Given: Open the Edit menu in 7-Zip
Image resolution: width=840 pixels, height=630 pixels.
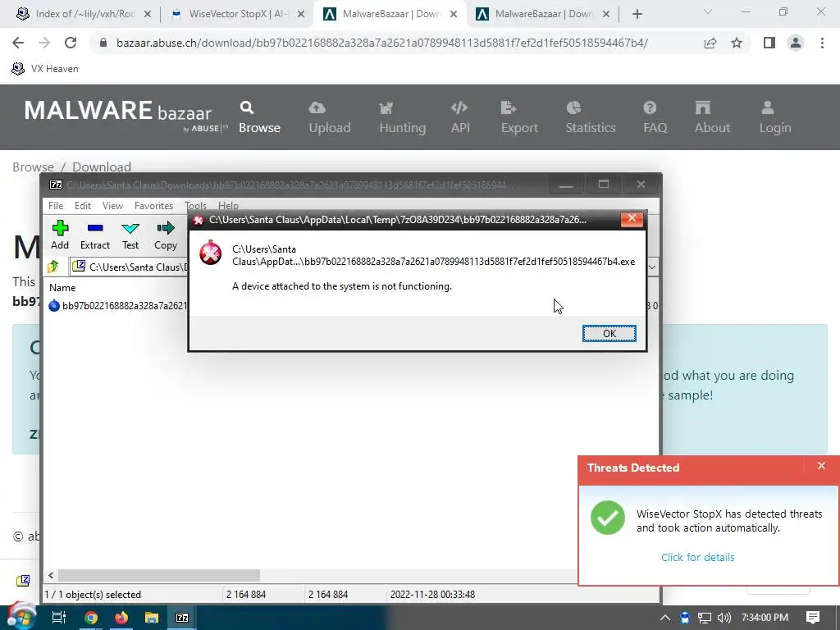Looking at the screenshot, I should click(x=83, y=206).
